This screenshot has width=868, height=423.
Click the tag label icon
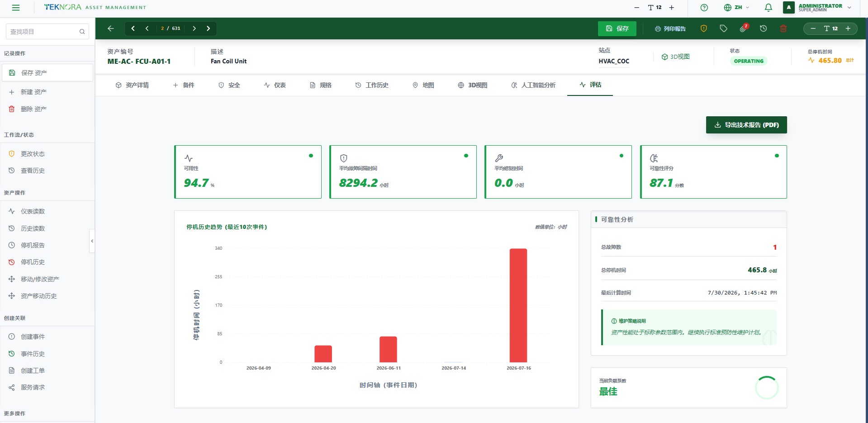[723, 29]
